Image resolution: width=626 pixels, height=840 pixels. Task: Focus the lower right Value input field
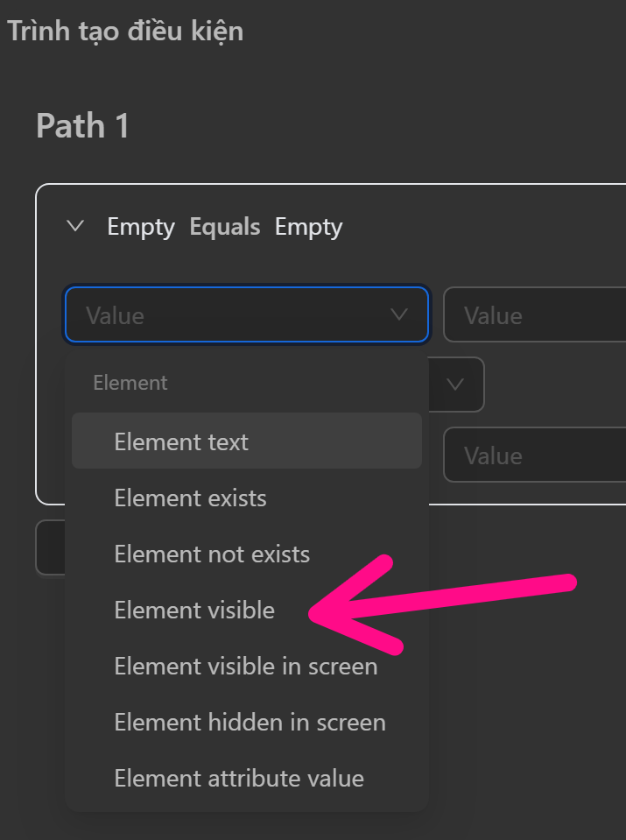tap(536, 455)
